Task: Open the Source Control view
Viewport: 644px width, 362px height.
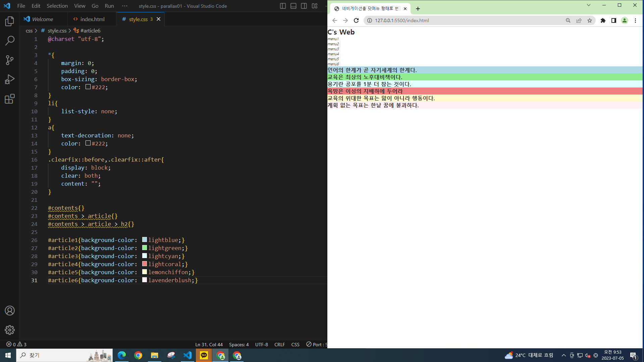Action: (10, 60)
